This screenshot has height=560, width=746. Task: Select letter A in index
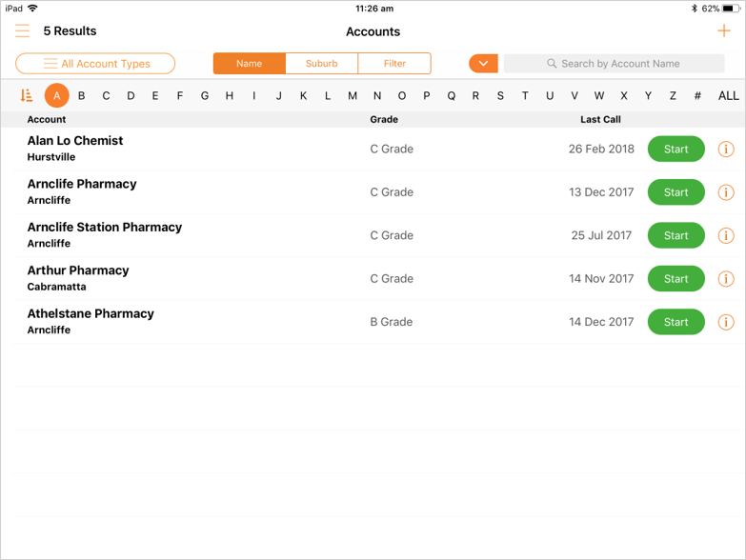point(56,95)
